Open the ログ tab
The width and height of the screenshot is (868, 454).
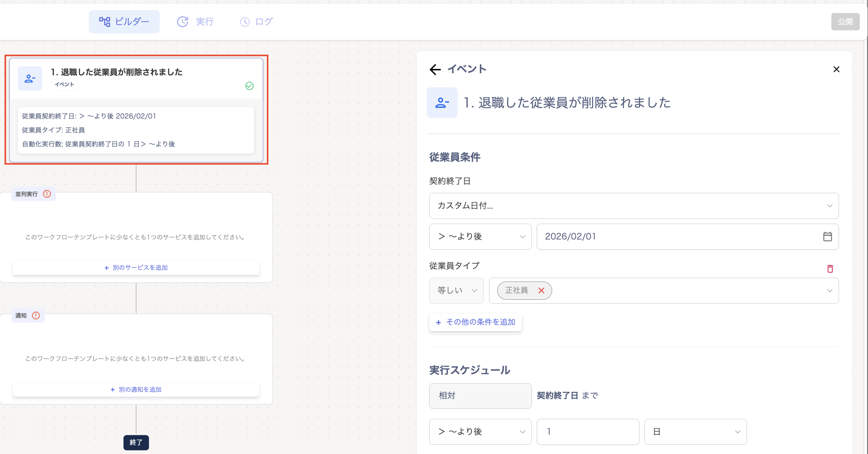click(256, 22)
